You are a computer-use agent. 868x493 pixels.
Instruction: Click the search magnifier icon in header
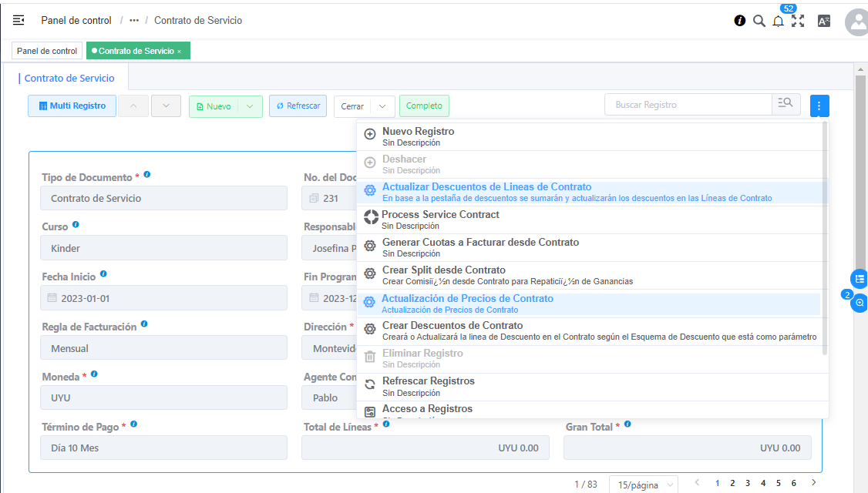[759, 21]
